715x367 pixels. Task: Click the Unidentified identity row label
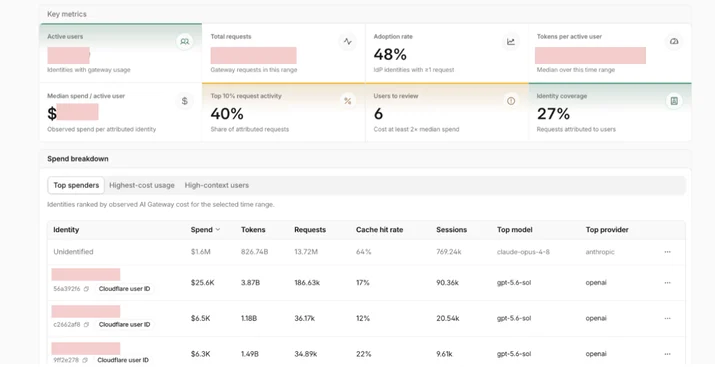click(x=73, y=252)
